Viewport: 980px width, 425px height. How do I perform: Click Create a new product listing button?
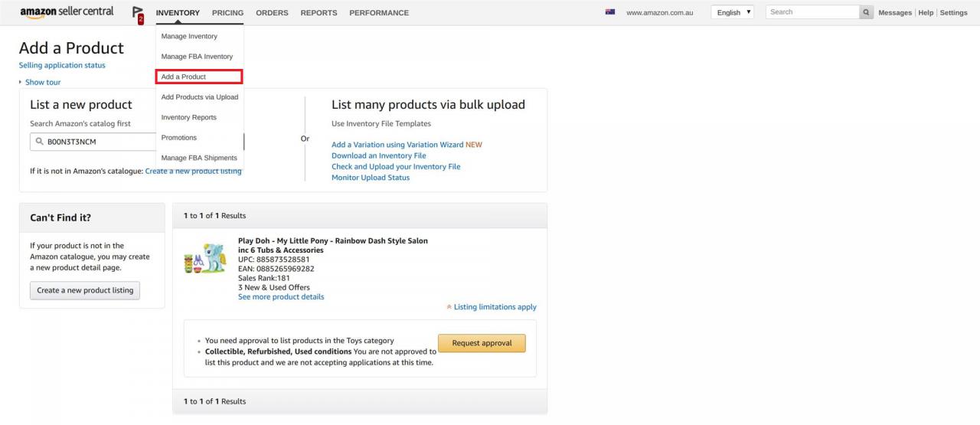[x=85, y=290]
